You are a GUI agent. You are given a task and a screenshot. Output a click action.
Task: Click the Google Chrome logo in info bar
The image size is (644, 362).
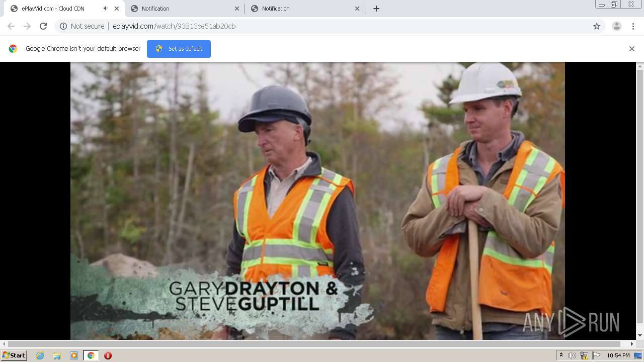13,49
